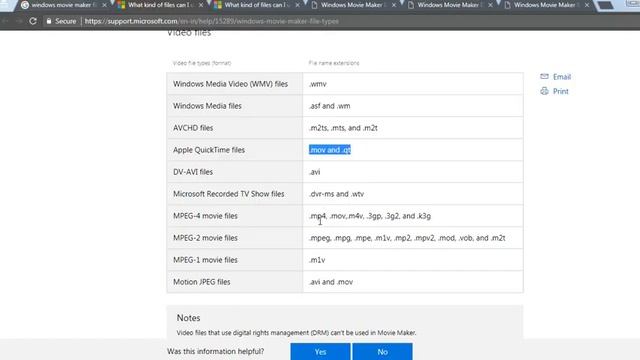Click the highlighted '.mov and .qt' text
The image size is (640, 360).
point(330,150)
